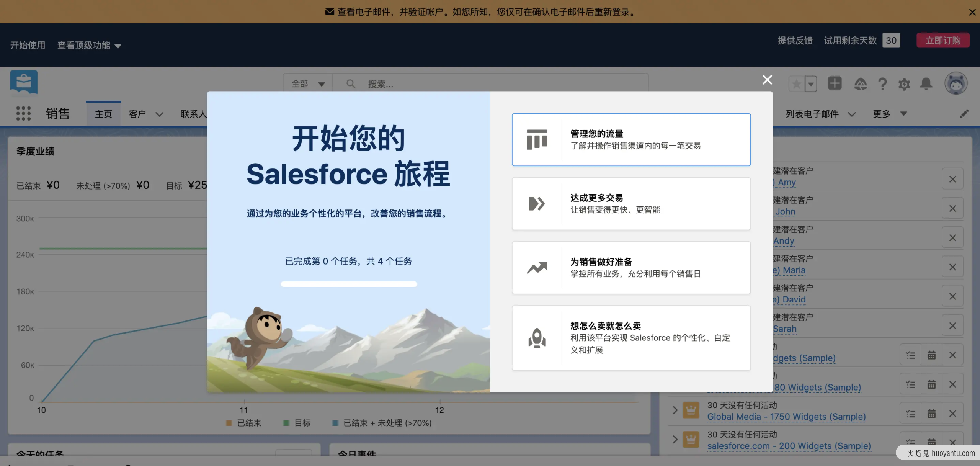This screenshot has height=466, width=980.
Task: Open Global Media - 1750 Widgets link
Action: (x=786, y=417)
